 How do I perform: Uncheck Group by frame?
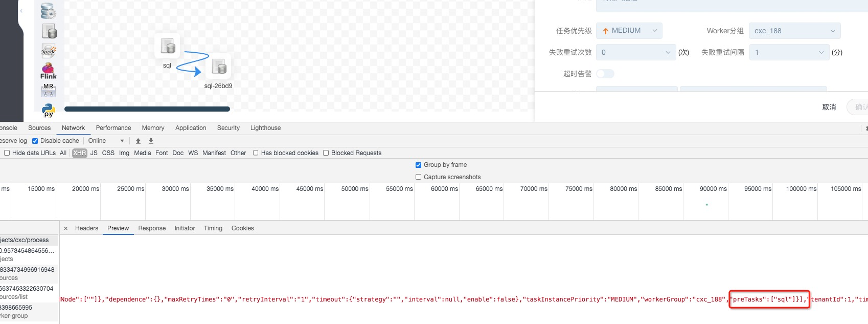point(419,165)
